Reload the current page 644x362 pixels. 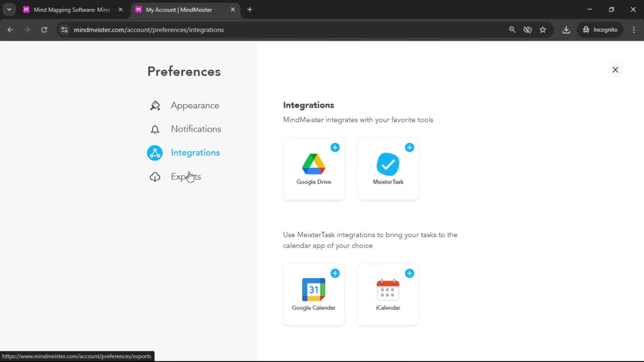click(44, 30)
